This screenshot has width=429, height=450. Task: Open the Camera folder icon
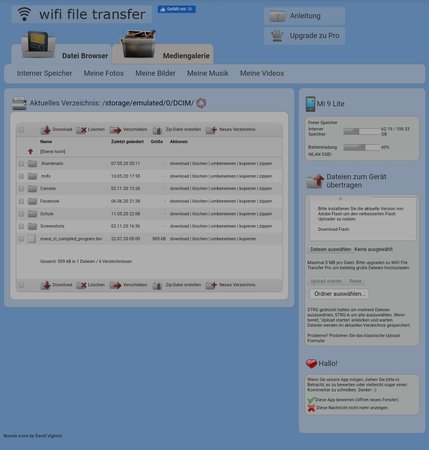pyautogui.click(x=32, y=189)
